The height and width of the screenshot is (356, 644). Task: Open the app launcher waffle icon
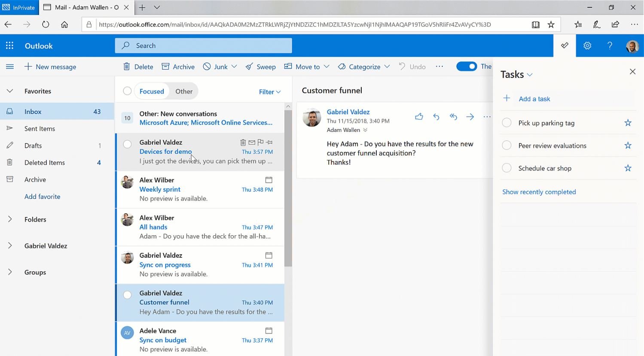(x=9, y=46)
